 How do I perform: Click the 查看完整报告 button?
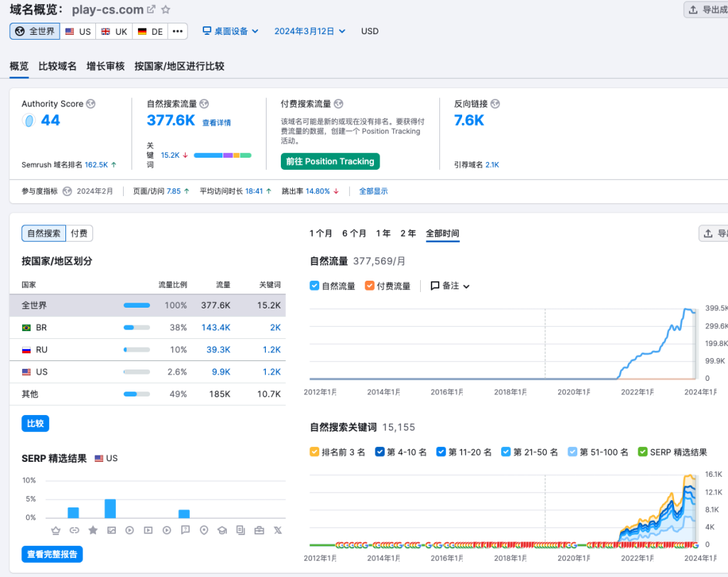point(52,554)
